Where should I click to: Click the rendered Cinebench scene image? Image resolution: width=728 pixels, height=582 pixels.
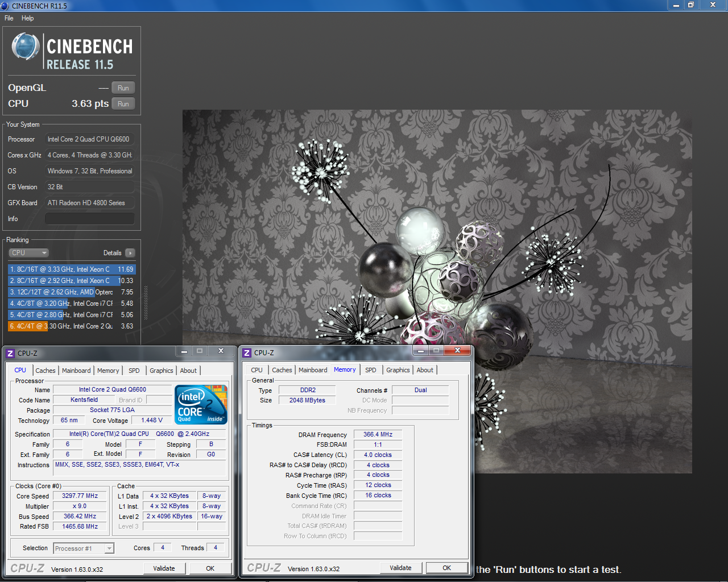click(x=437, y=291)
